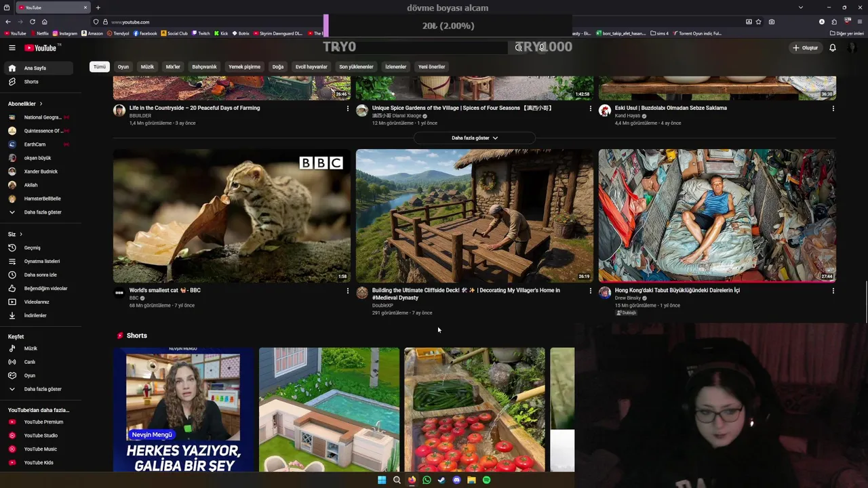Select the Bahçıvanlık filter chip
Image resolution: width=868 pixels, height=488 pixels.
tap(204, 66)
